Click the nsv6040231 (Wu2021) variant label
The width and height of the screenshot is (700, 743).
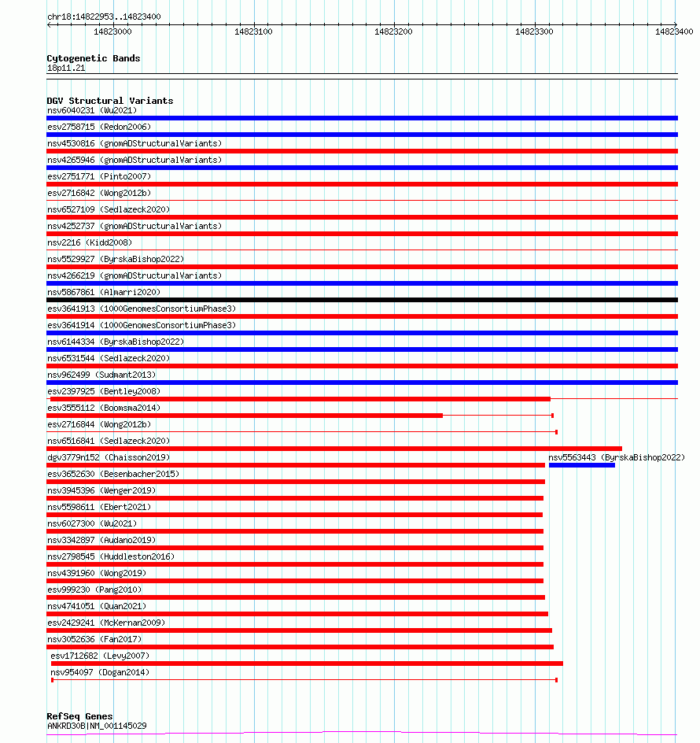92,110
